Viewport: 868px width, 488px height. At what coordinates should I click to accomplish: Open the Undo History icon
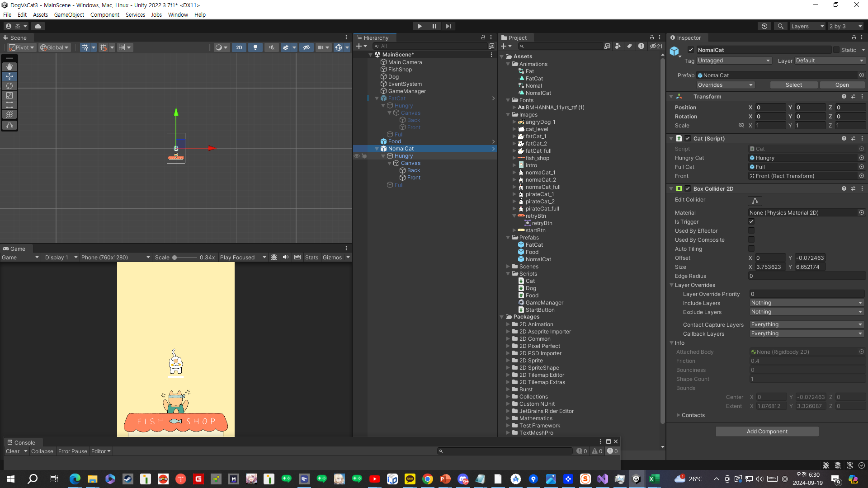point(764,26)
